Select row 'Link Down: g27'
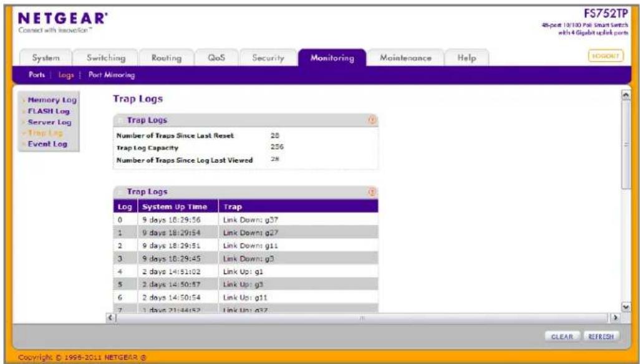This screenshot has height=364, width=640. click(246, 232)
